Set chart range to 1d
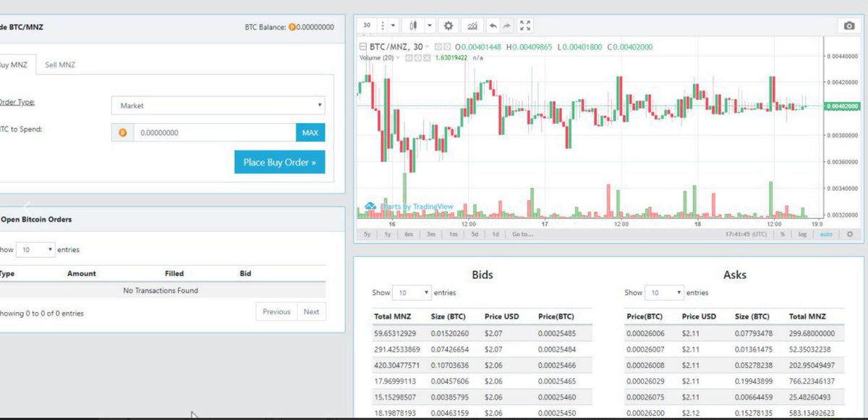868x420 pixels. coord(495,235)
